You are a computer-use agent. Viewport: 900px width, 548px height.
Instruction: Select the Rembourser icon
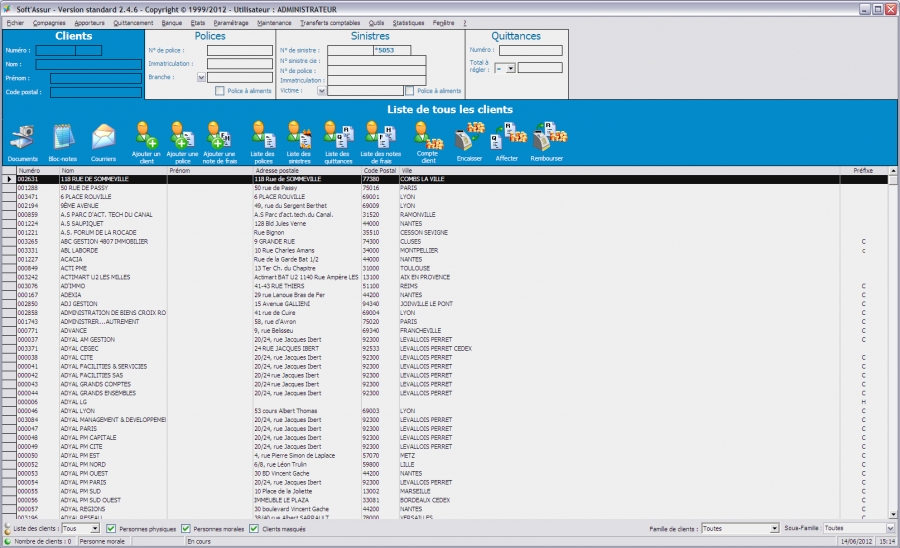click(x=548, y=135)
